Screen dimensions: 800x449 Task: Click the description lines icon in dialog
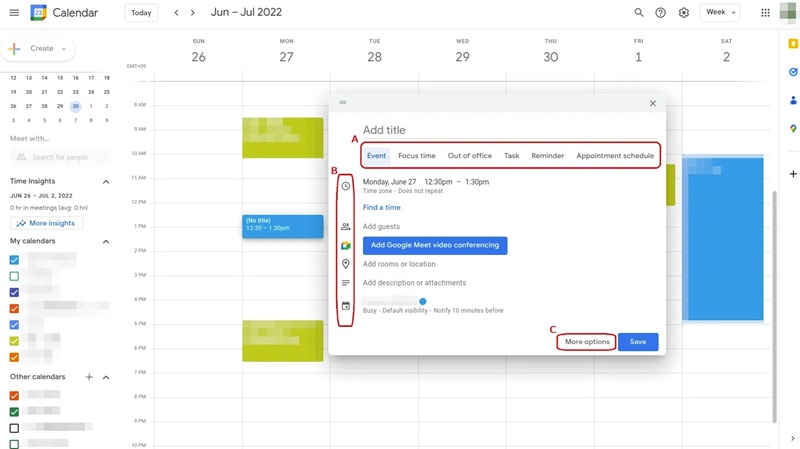tap(345, 283)
